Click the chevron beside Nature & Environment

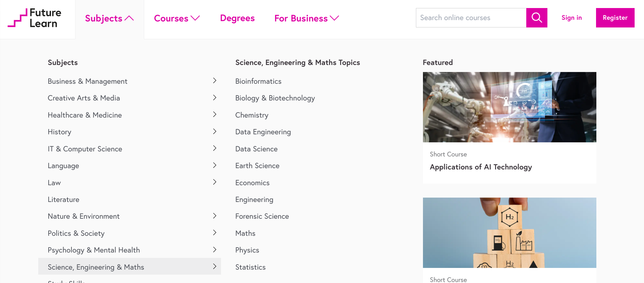(x=215, y=216)
